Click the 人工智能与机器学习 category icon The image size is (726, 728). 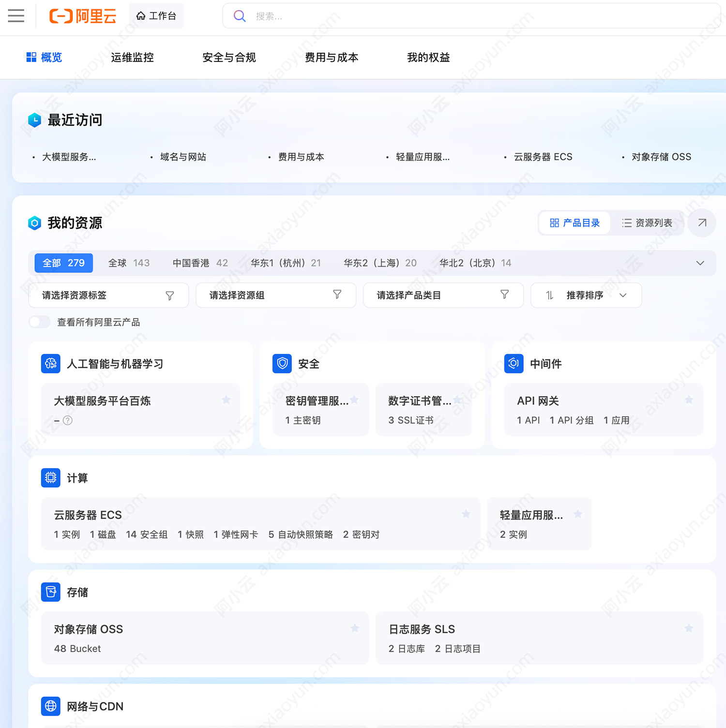click(51, 364)
